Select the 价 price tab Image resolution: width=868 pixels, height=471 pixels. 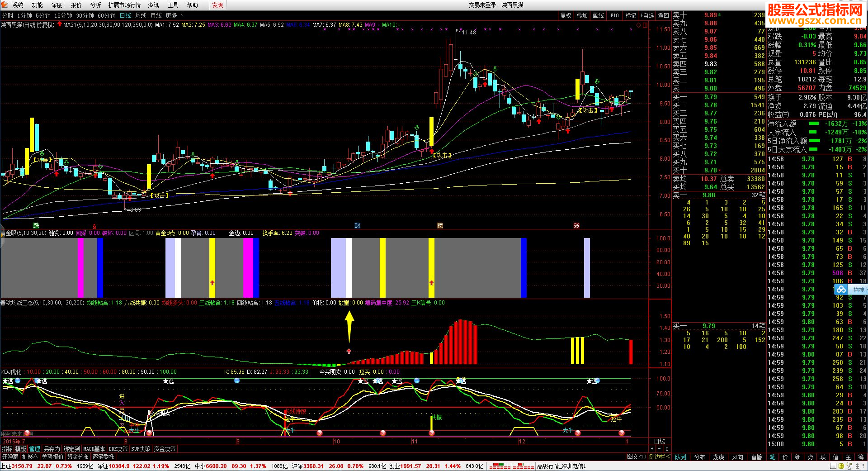tap(785, 457)
